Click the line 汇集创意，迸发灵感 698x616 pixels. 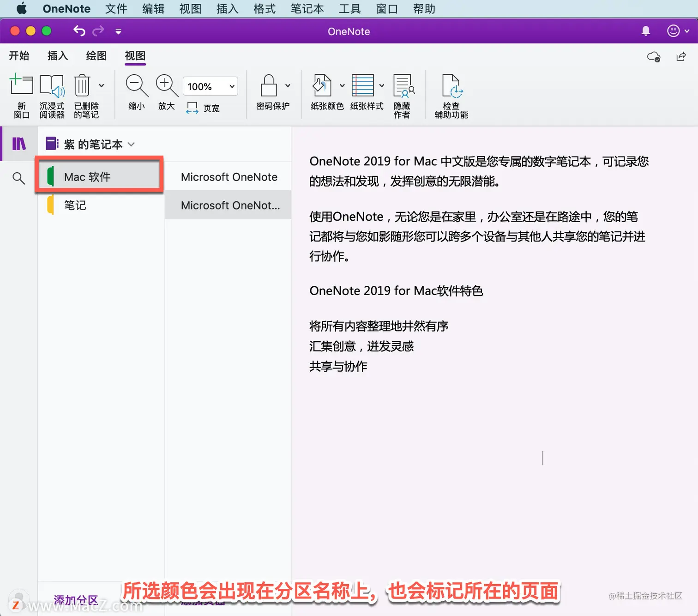pyautogui.click(x=361, y=346)
